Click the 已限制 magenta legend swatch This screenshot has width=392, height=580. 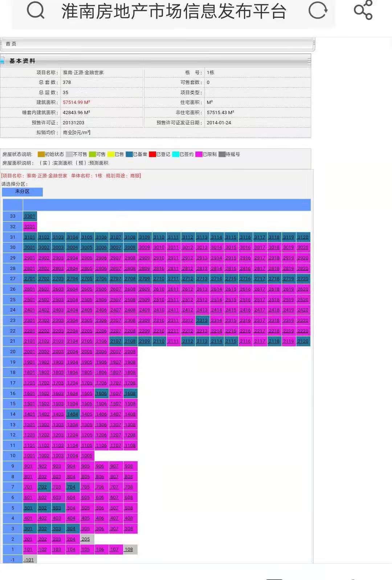coord(199,154)
